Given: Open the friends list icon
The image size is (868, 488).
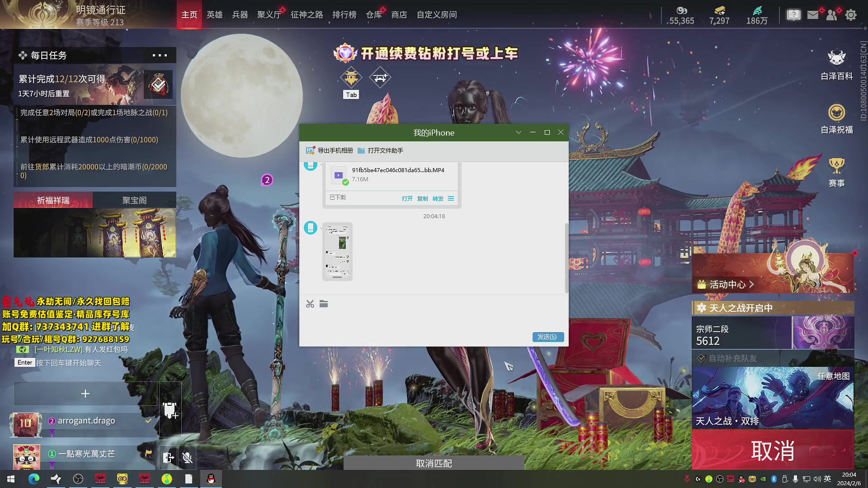Looking at the screenshot, I should pos(831,15).
